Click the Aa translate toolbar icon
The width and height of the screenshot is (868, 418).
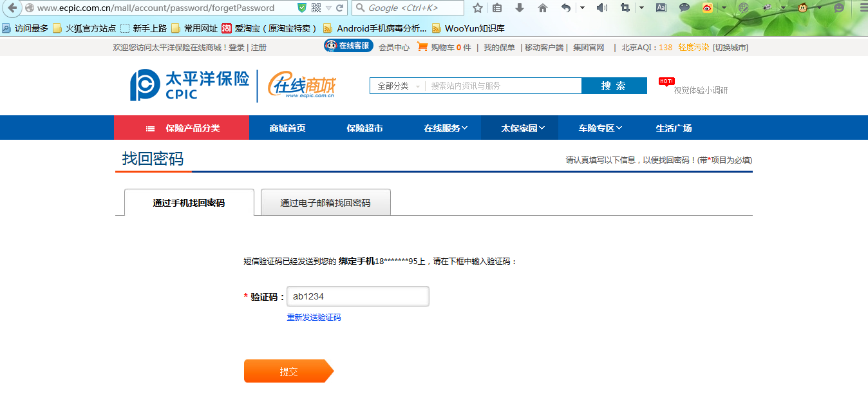[661, 8]
